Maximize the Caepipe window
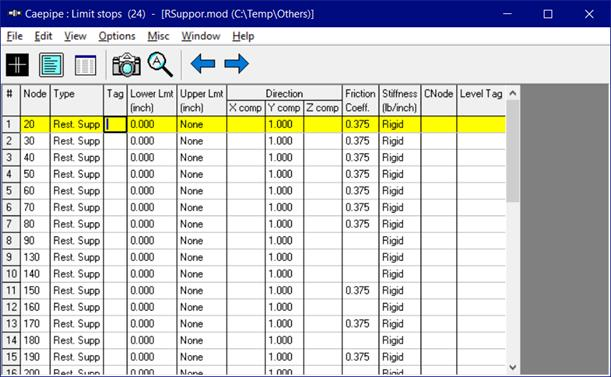Viewport: 611px width, 377px height. pyautogui.click(x=548, y=14)
